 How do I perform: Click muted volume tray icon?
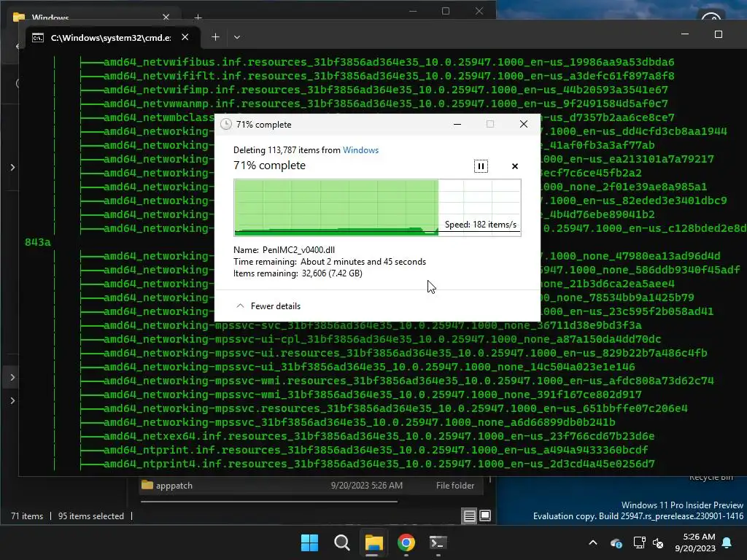659,542
